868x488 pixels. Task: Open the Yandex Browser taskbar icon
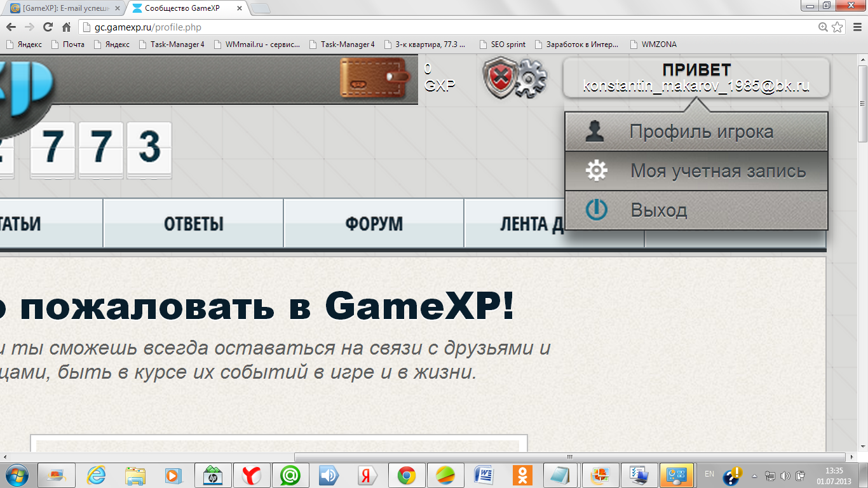[x=252, y=475]
